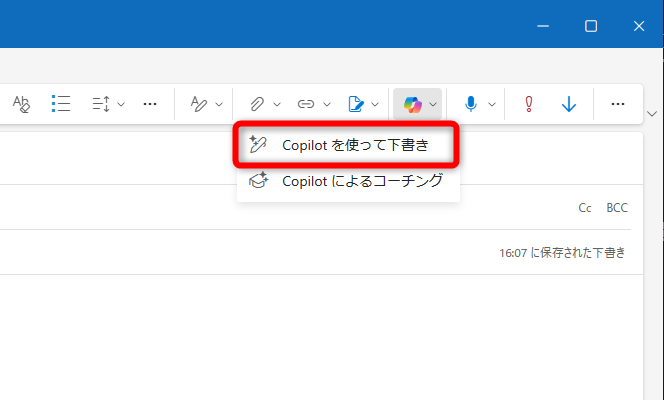
Task: Mark message as high importance
Action: 529,104
